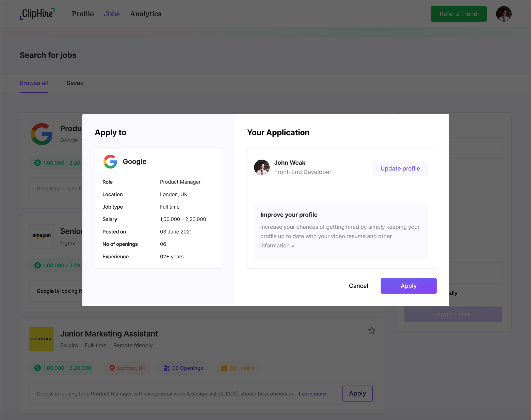Open Learn more link in Brucira job description
The height and width of the screenshot is (420, 531).
pos(312,394)
